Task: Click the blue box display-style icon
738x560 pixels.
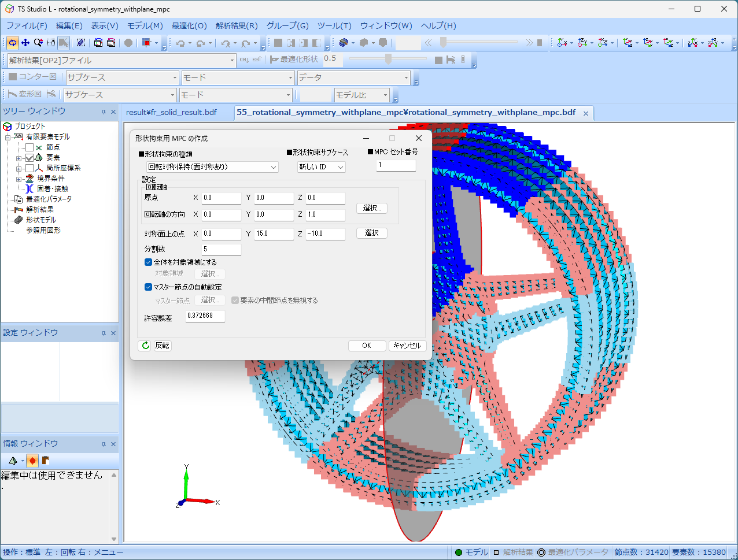Action: point(344,43)
